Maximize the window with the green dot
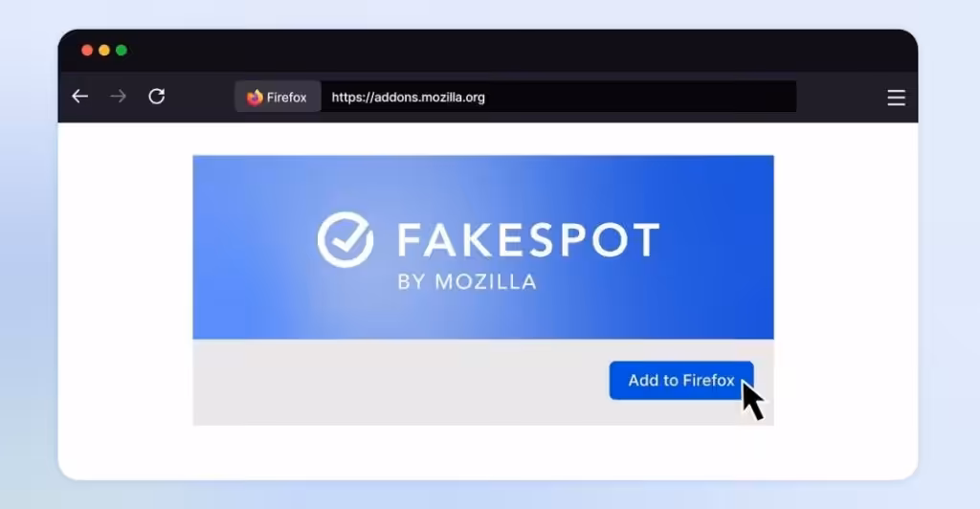 122,51
